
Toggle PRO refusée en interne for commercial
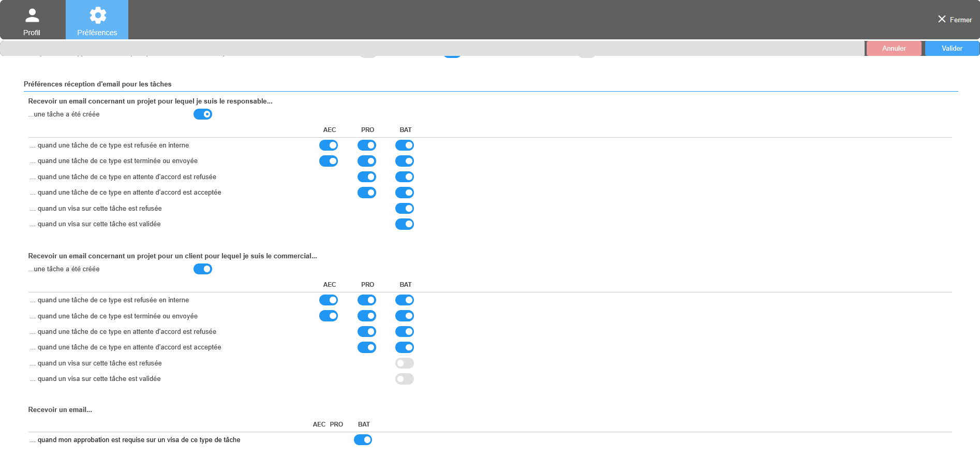(367, 300)
